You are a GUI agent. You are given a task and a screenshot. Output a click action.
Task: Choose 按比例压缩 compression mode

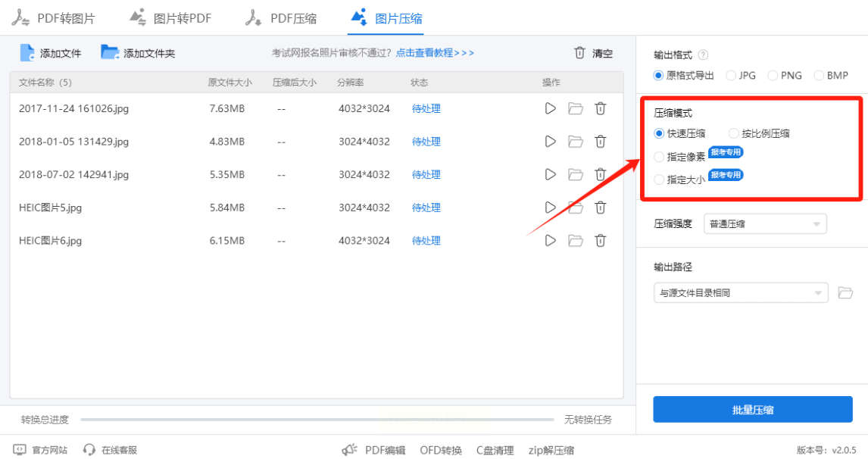[x=760, y=133]
